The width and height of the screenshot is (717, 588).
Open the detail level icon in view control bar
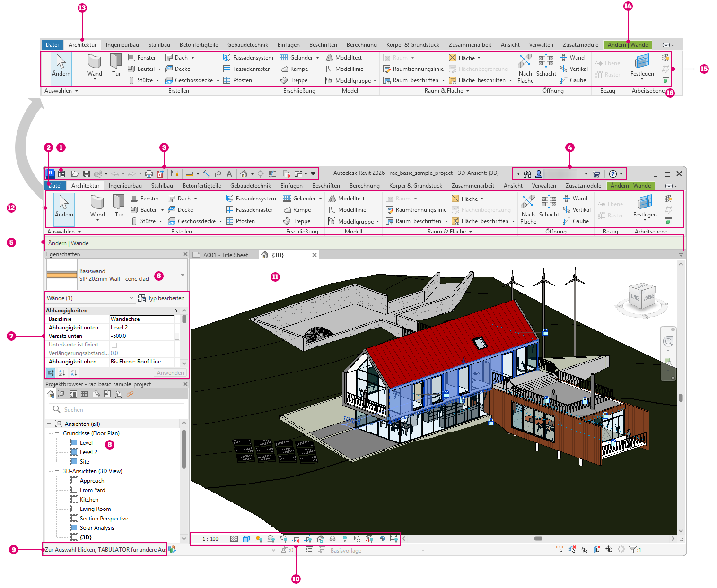(x=234, y=539)
